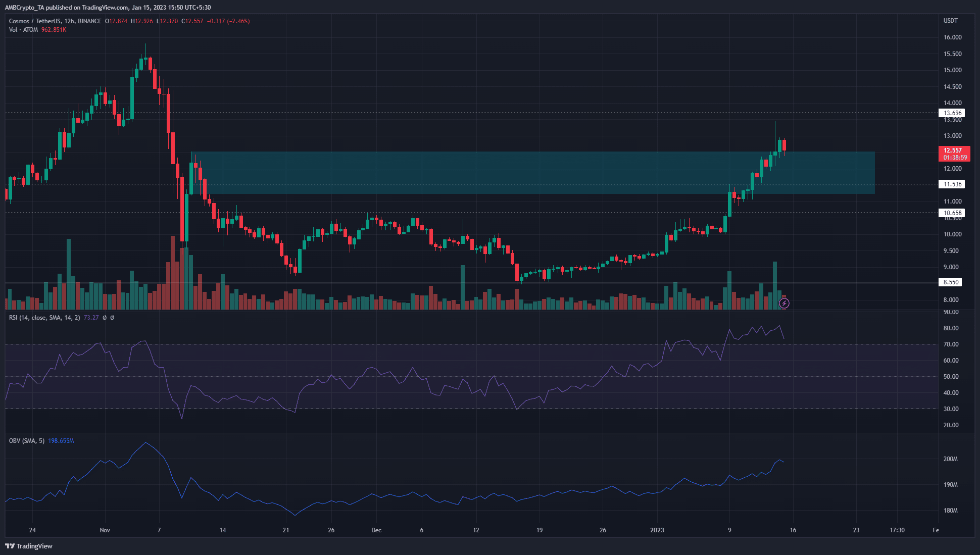Select the teal supply zone rectangle
This screenshot has height=555, width=980.
coord(533,173)
